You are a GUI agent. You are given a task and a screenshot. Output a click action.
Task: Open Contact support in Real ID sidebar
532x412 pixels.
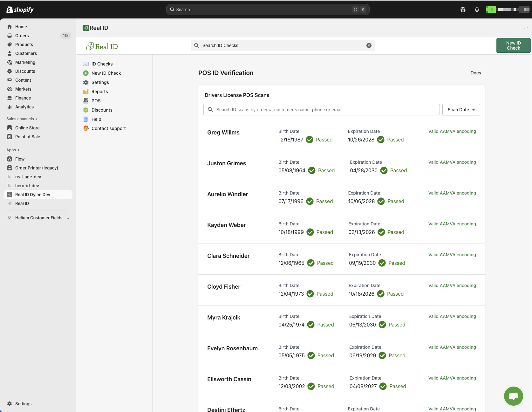click(x=108, y=128)
